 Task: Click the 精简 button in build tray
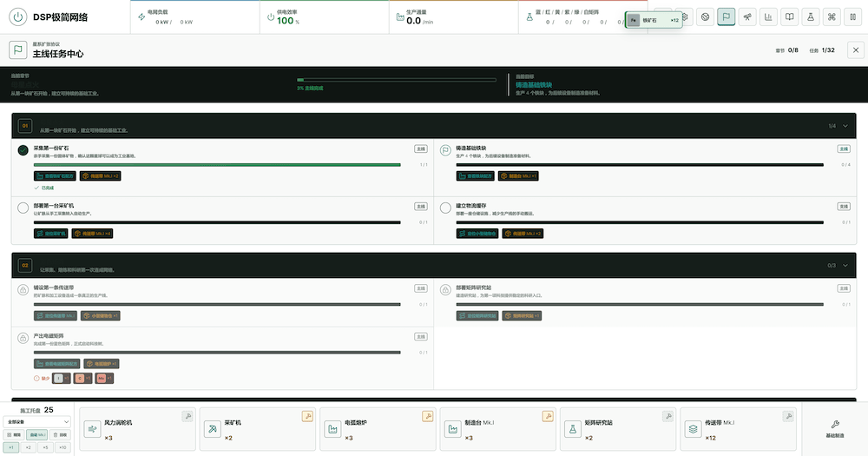(14, 434)
